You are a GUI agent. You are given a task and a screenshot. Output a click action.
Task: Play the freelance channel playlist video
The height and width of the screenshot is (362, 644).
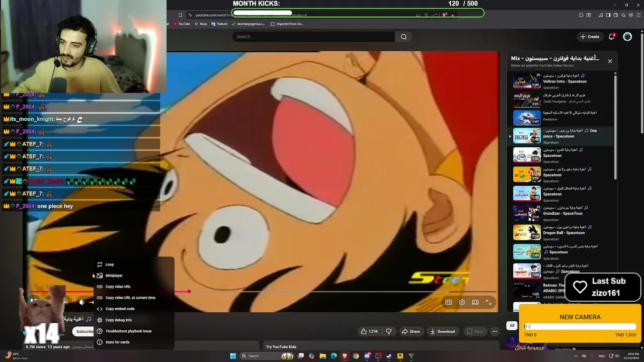pyautogui.click(x=559, y=118)
